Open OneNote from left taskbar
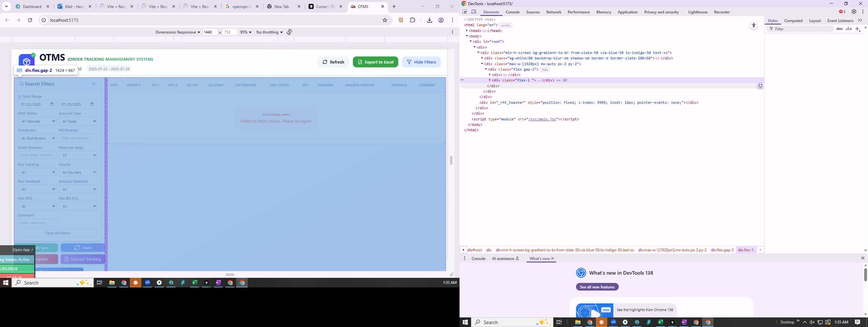Image resolution: width=868 pixels, height=327 pixels. 218,283
